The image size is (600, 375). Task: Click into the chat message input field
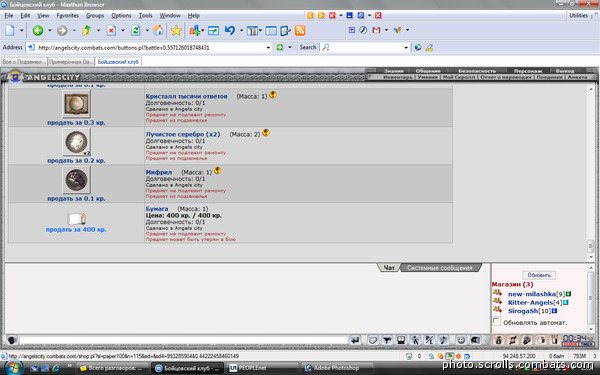pos(184,340)
